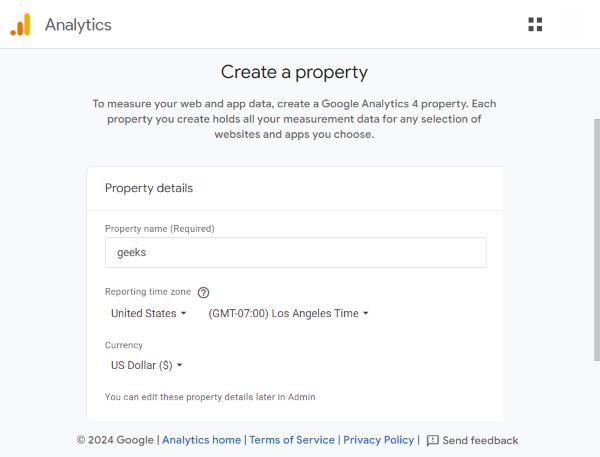
Task: Click the Reporting time zone label
Action: (x=148, y=292)
